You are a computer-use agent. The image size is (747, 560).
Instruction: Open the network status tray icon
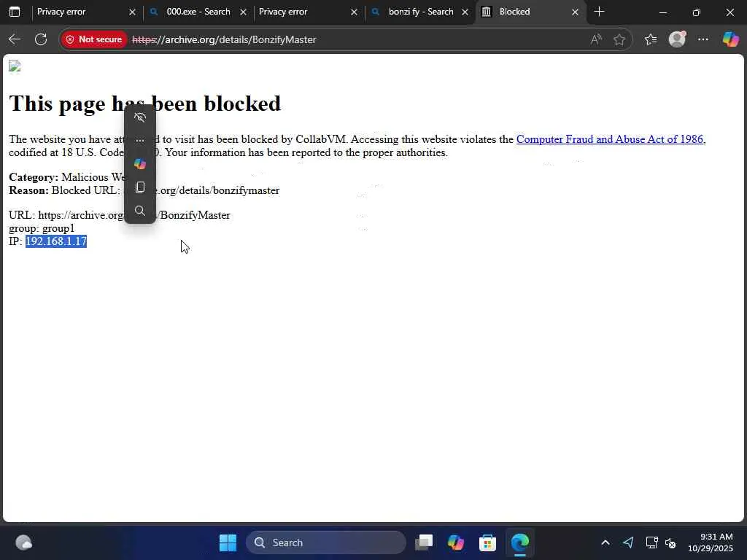(651, 542)
